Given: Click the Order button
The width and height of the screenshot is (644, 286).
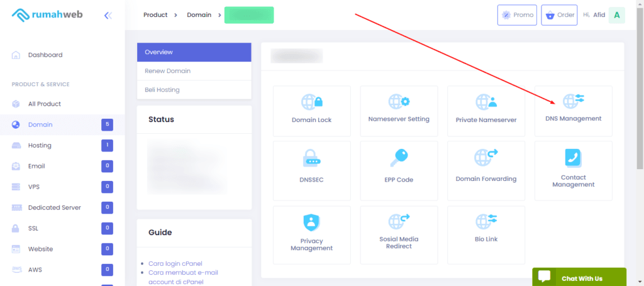Looking at the screenshot, I should 559,15.
